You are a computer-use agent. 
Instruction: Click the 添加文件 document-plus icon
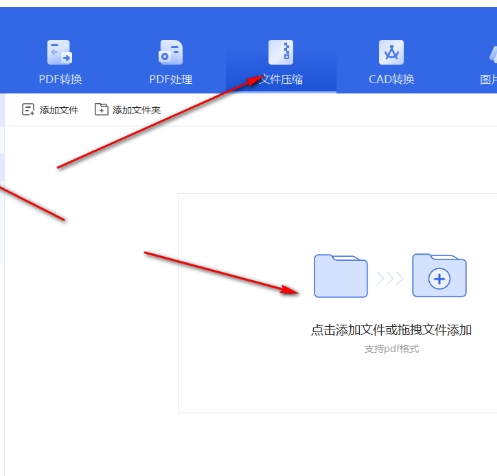28,109
